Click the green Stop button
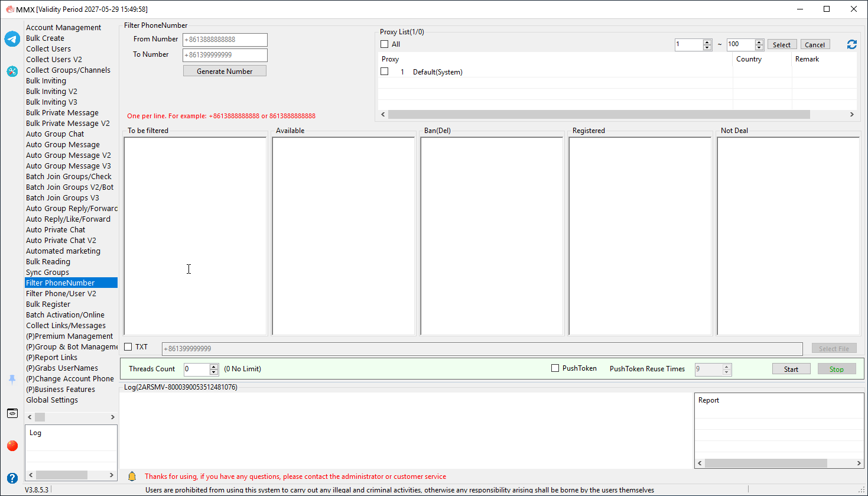Screen dimensions: 868x496 [x=837, y=369]
